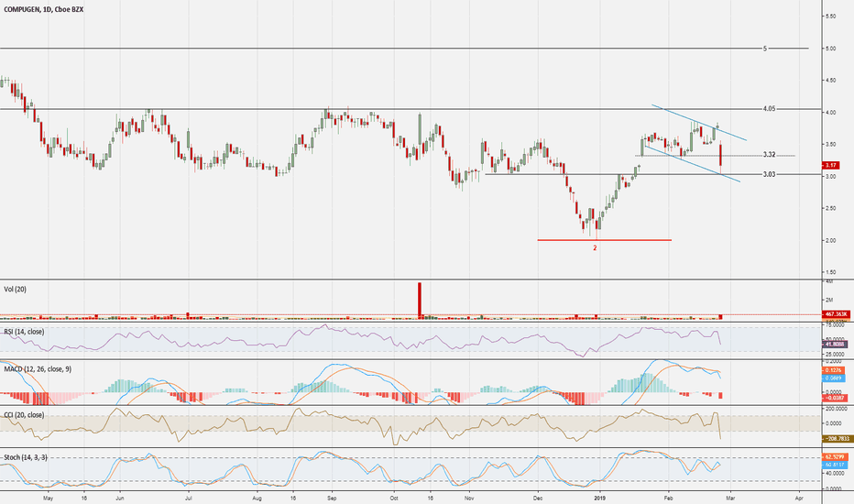854x504 pixels.
Task: Click the Sep label on the time axis
Action: click(x=333, y=498)
